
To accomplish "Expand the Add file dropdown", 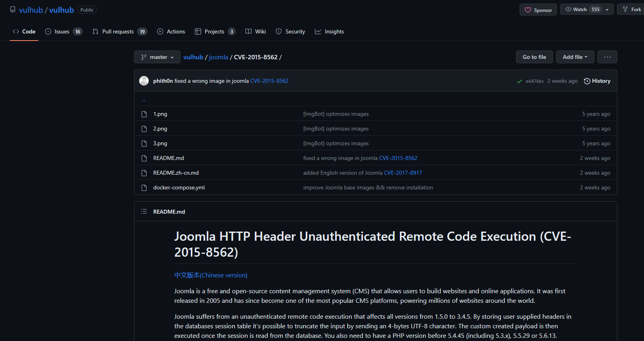I will [x=575, y=57].
